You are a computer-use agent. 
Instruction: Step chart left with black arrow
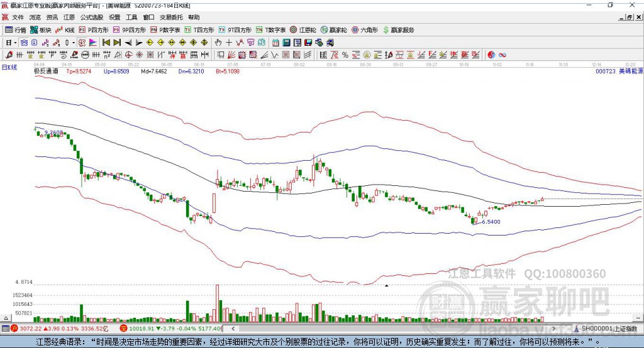click(128, 43)
